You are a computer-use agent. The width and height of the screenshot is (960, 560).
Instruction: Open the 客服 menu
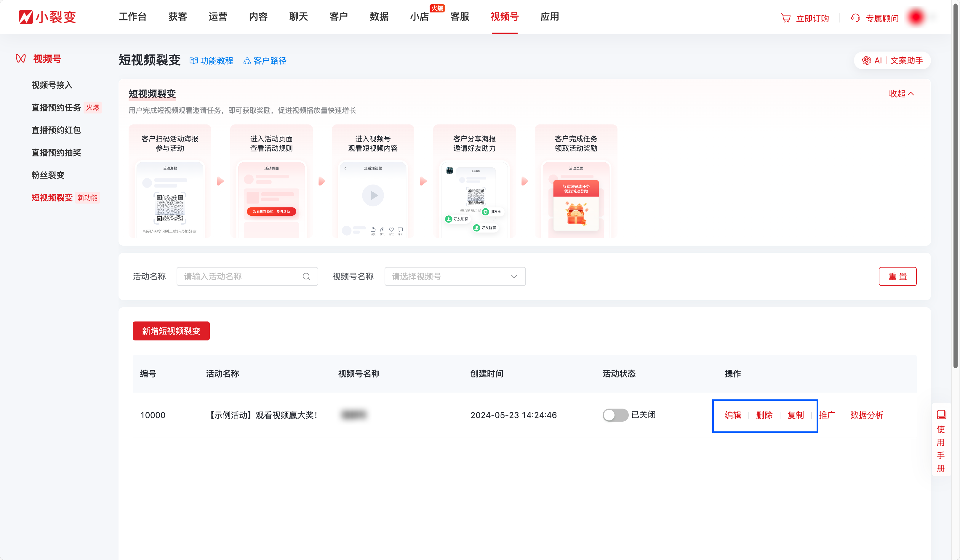[460, 17]
